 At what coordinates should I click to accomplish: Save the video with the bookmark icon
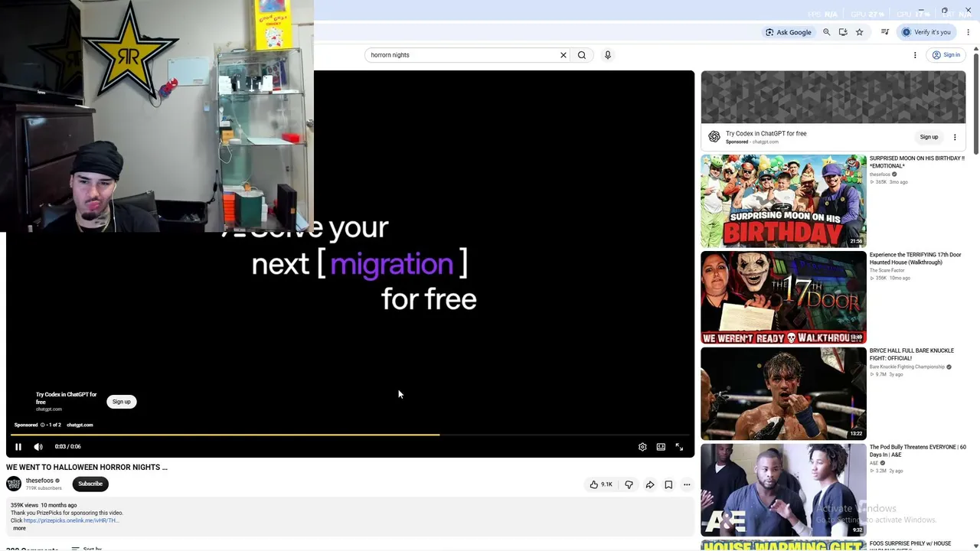point(668,484)
